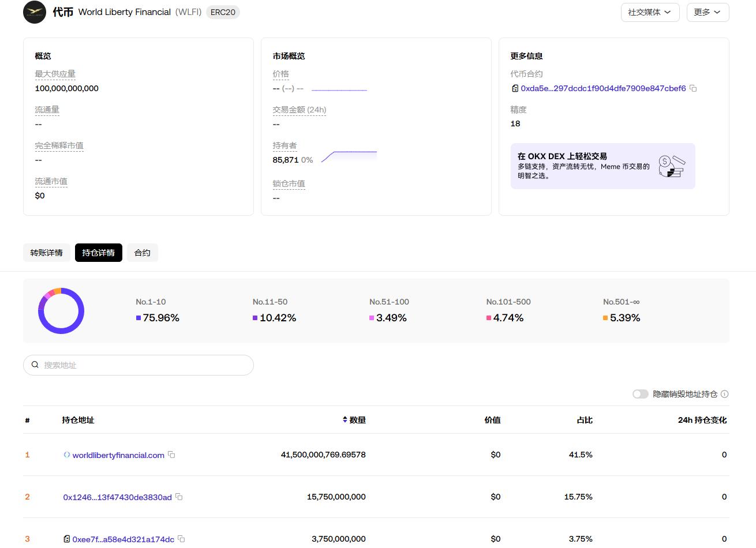756x548 pixels.
Task: Click the 3.75% share cell
Action: (581, 539)
